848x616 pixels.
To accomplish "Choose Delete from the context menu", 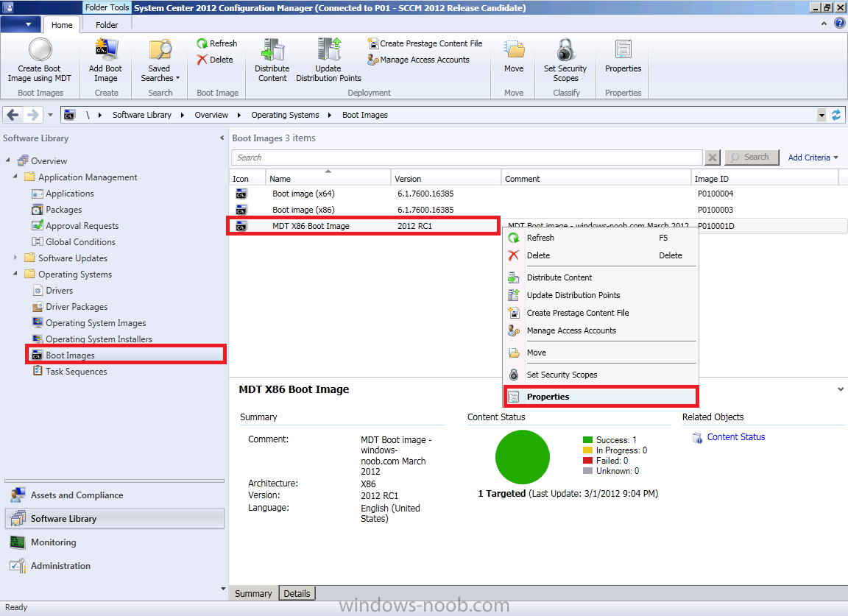I will click(x=601, y=255).
